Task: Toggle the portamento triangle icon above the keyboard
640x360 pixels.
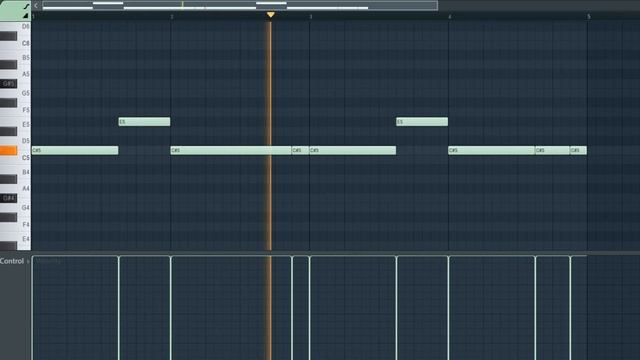Action: (x=26, y=16)
